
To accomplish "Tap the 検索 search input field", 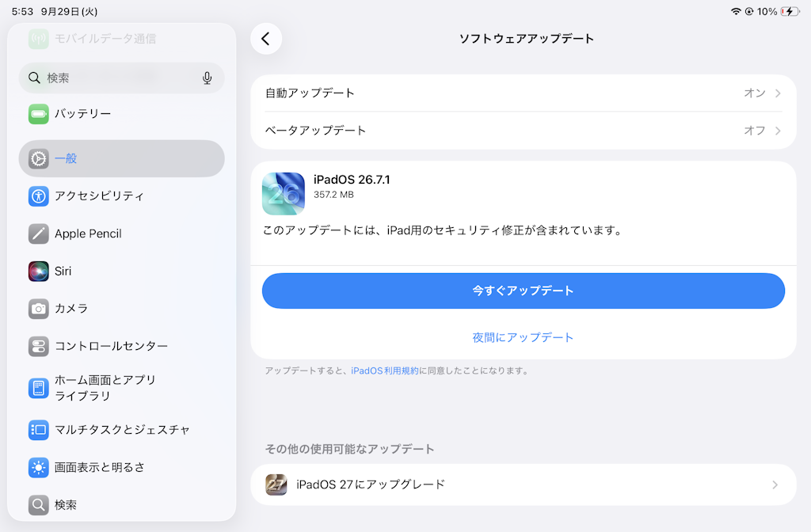I will 121,78.
